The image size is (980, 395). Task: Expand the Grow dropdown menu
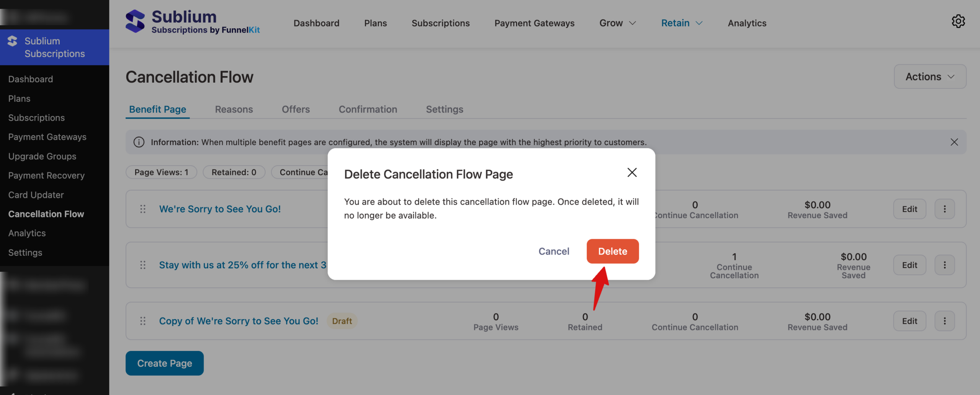(617, 23)
